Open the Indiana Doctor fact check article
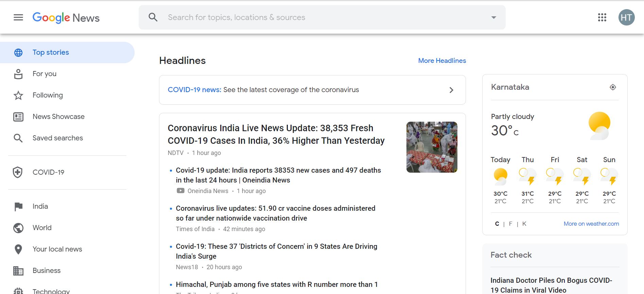644x294 pixels. coord(551,285)
